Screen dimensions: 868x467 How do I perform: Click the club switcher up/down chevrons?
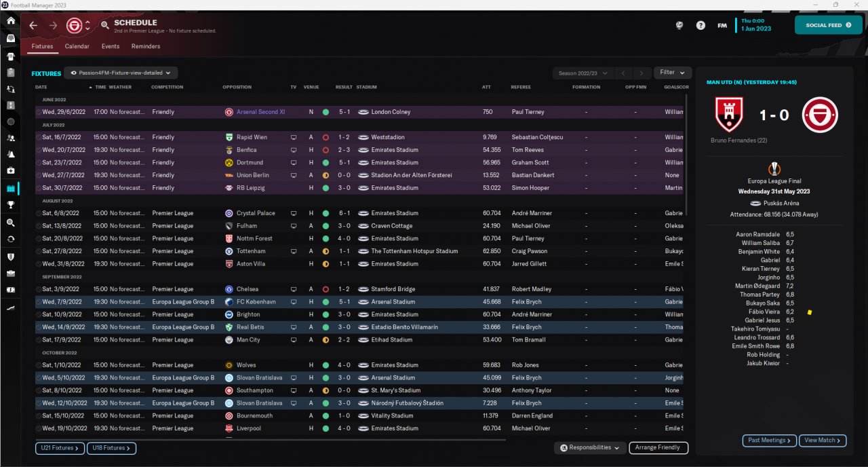point(87,26)
